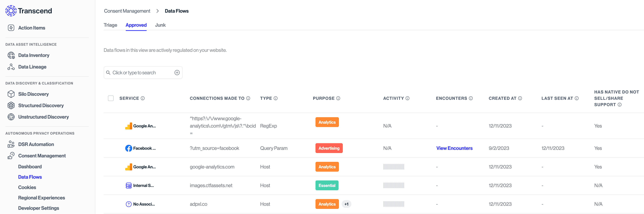
Task: Expand the +1 purposes badge for adpxl.co
Action: (346, 204)
